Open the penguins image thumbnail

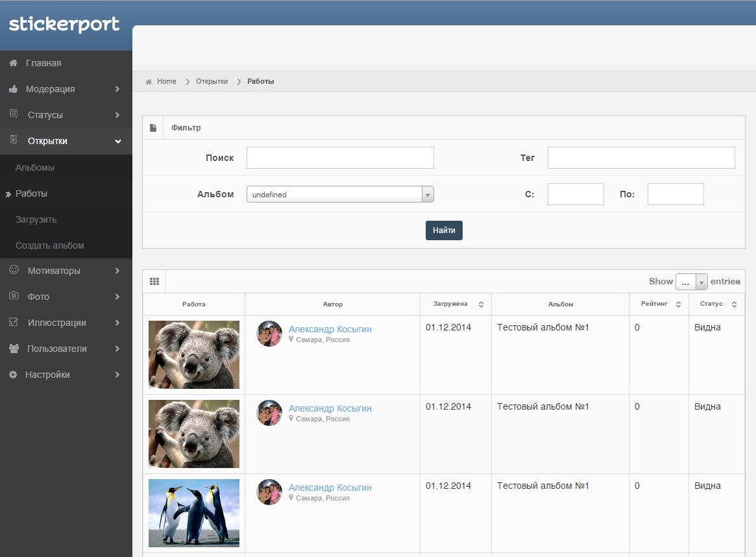point(194,513)
